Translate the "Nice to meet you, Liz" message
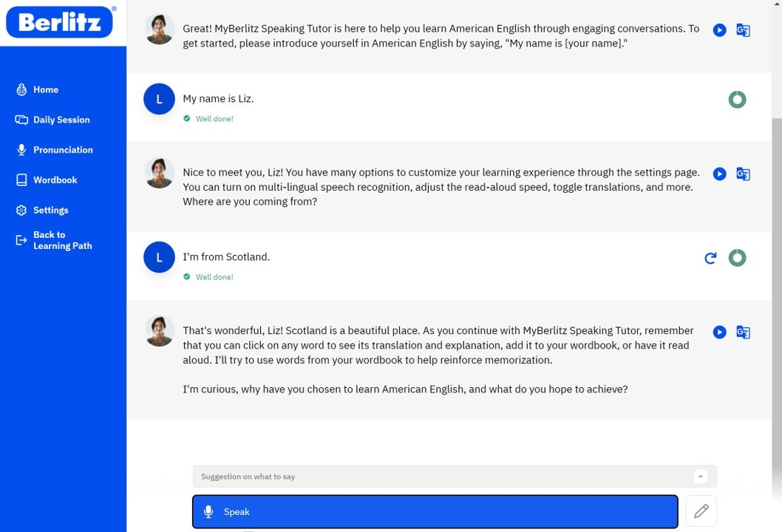This screenshot has width=782, height=532. (743, 174)
